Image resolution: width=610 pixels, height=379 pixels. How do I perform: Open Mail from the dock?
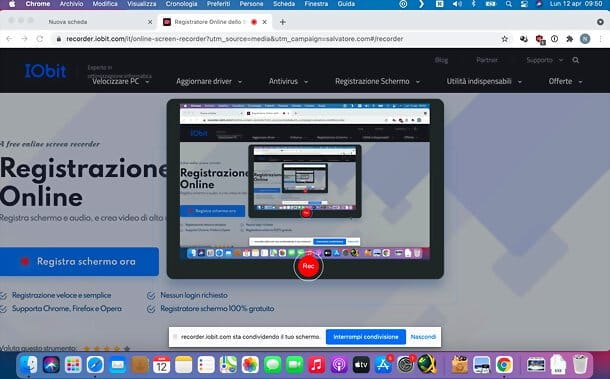(x=117, y=365)
